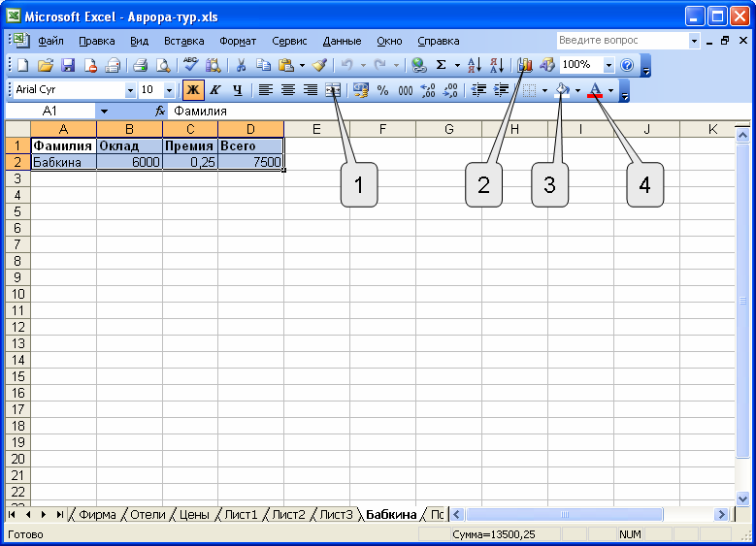Expand the fill color dropdown arrow
This screenshot has width=756, height=546.
(x=577, y=90)
